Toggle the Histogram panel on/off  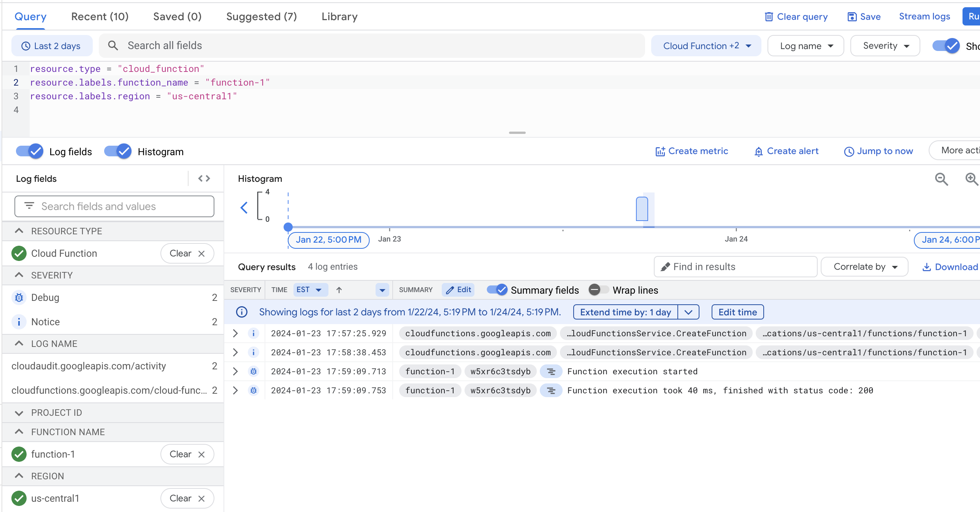point(118,152)
